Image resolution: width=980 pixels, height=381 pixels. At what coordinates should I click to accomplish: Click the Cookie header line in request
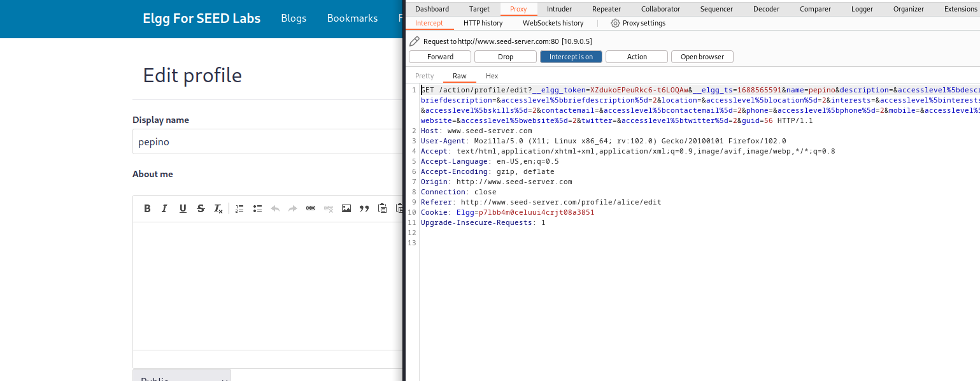pyautogui.click(x=508, y=212)
